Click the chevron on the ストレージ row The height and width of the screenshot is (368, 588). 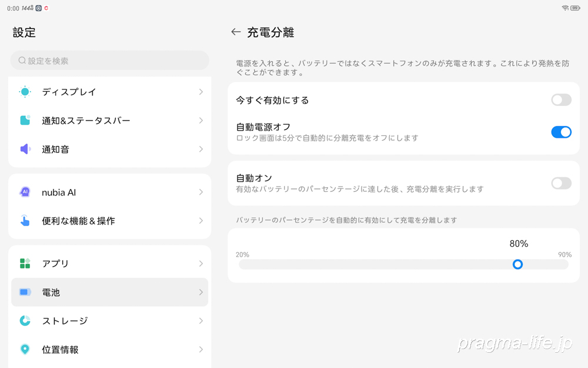(x=201, y=321)
